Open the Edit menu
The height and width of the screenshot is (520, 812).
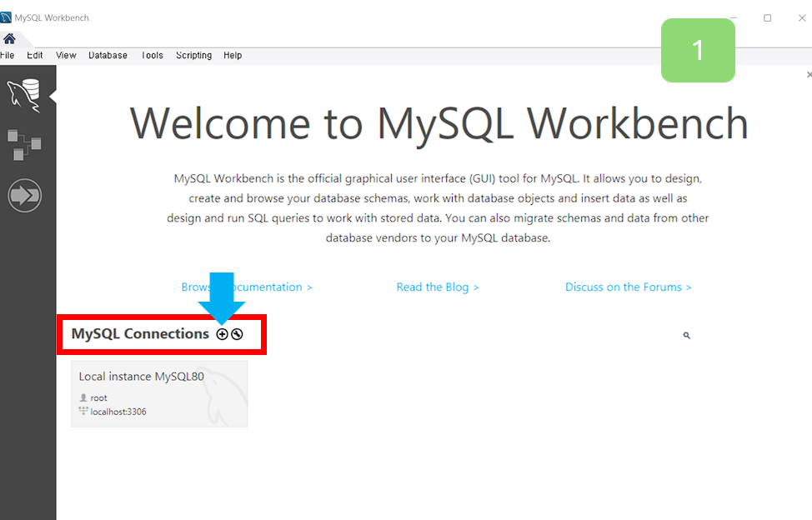pos(35,55)
